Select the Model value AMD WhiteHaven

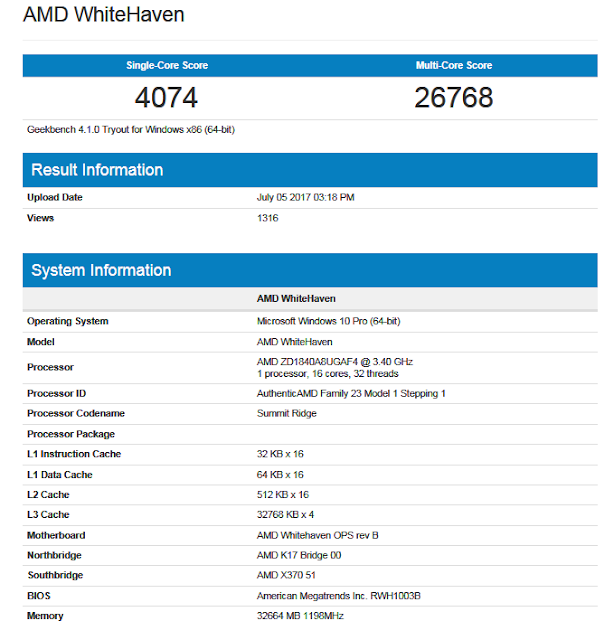tap(295, 342)
